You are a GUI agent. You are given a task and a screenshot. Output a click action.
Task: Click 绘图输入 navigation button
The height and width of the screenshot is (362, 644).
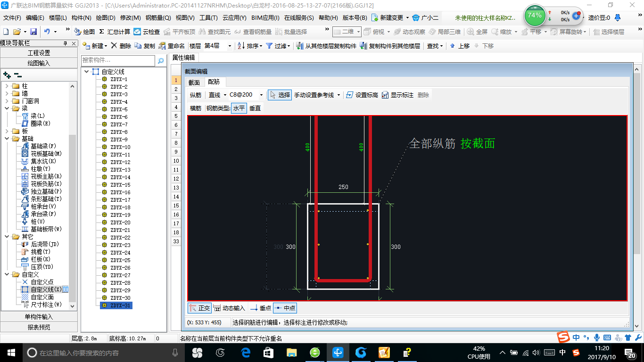(39, 63)
